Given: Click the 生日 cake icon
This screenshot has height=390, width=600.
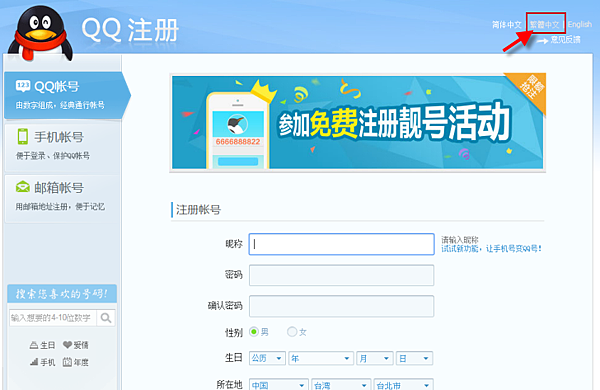Looking at the screenshot, I should [x=34, y=345].
